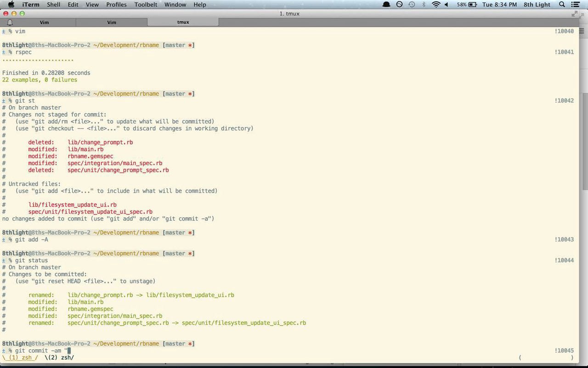Screen dimensions: 588x368
Task: Open the Profiles menu
Action: pos(116,5)
